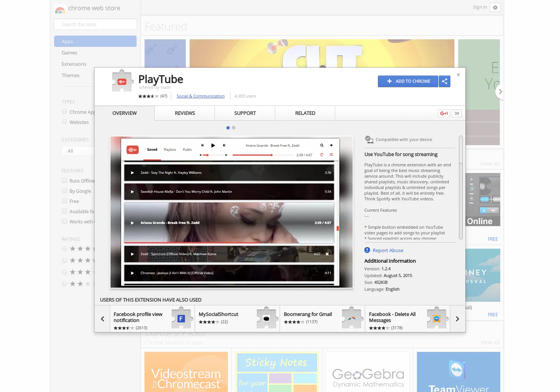
Task: Open the Sticky Notes app tile
Action: click(277, 372)
